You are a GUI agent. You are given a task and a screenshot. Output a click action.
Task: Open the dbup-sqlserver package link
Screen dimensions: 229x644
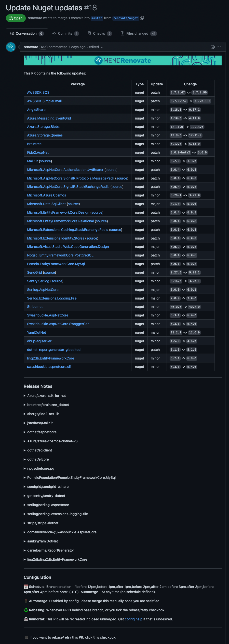39,341
